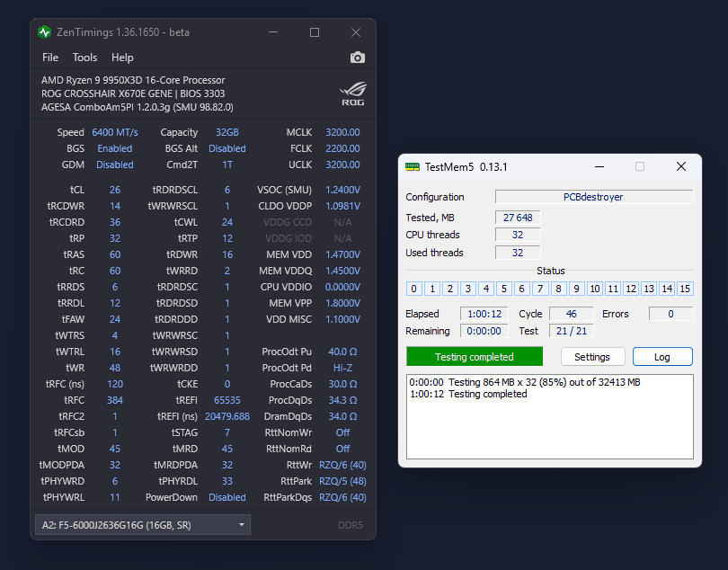Viewport: 728px width, 570px height.
Task: Click the tRFC value 384
Action: (x=115, y=400)
